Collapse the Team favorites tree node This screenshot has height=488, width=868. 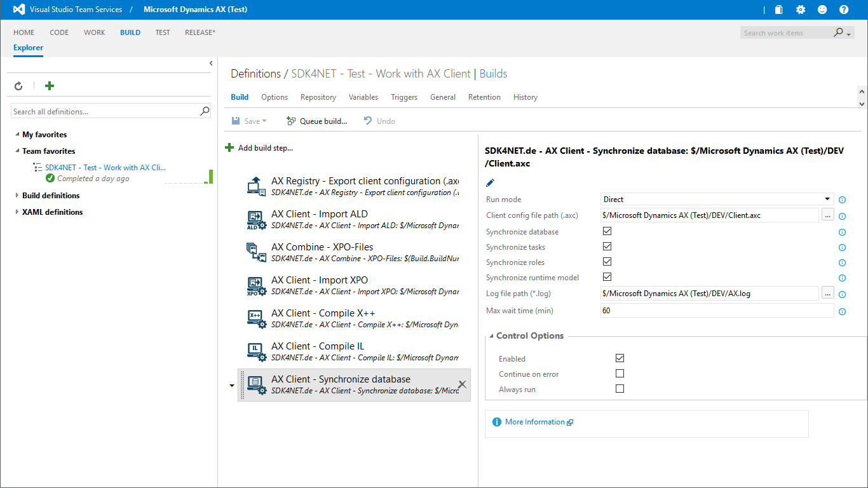(17, 151)
